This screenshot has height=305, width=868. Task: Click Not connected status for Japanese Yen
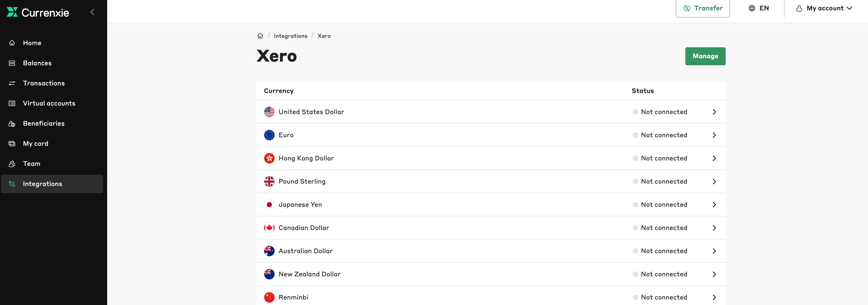tap(660, 205)
